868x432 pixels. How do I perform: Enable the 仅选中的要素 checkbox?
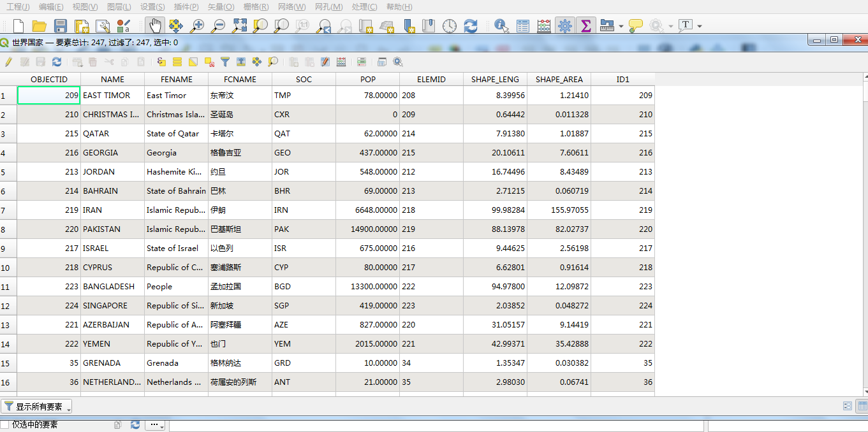tap(5, 424)
